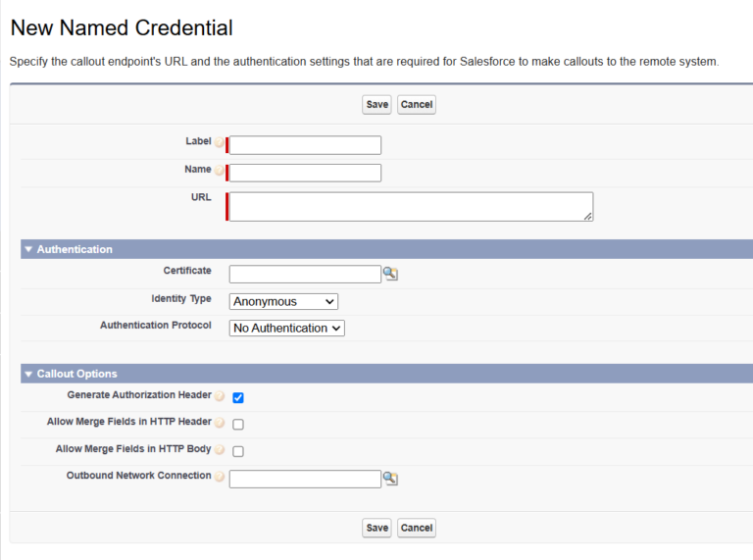
Task: Click into the URL text area
Action: click(x=411, y=206)
